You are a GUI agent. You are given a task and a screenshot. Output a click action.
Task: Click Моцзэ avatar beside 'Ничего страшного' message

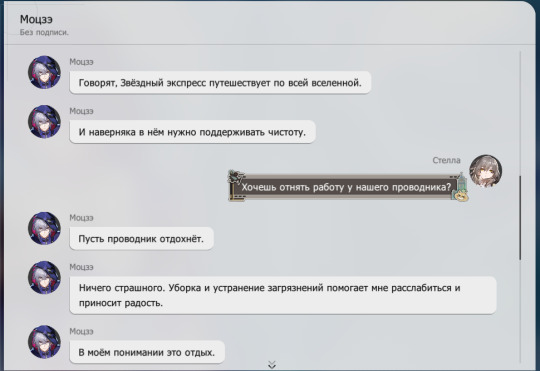(x=44, y=278)
